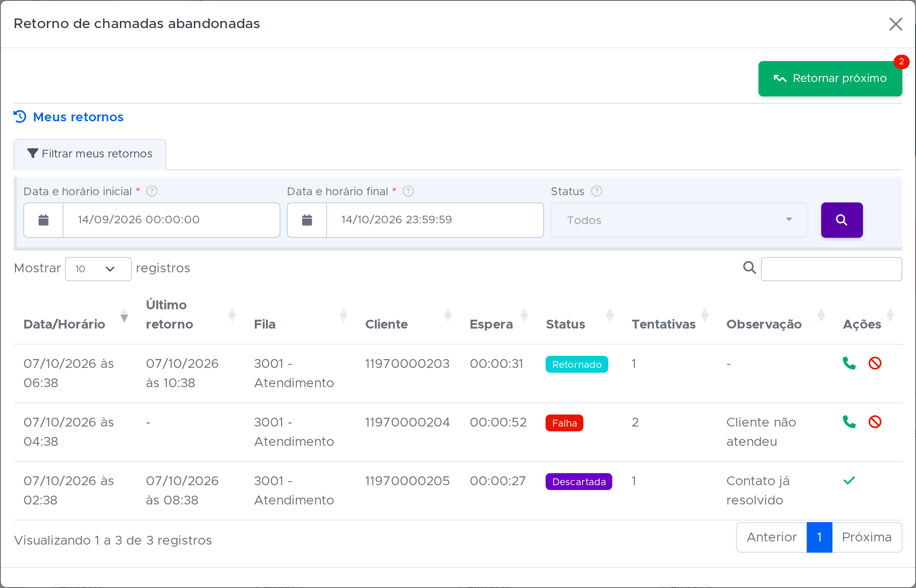This screenshot has width=916, height=588.
Task: Close the Retorno de chamadas abandonadas dialog
Action: [x=896, y=24]
